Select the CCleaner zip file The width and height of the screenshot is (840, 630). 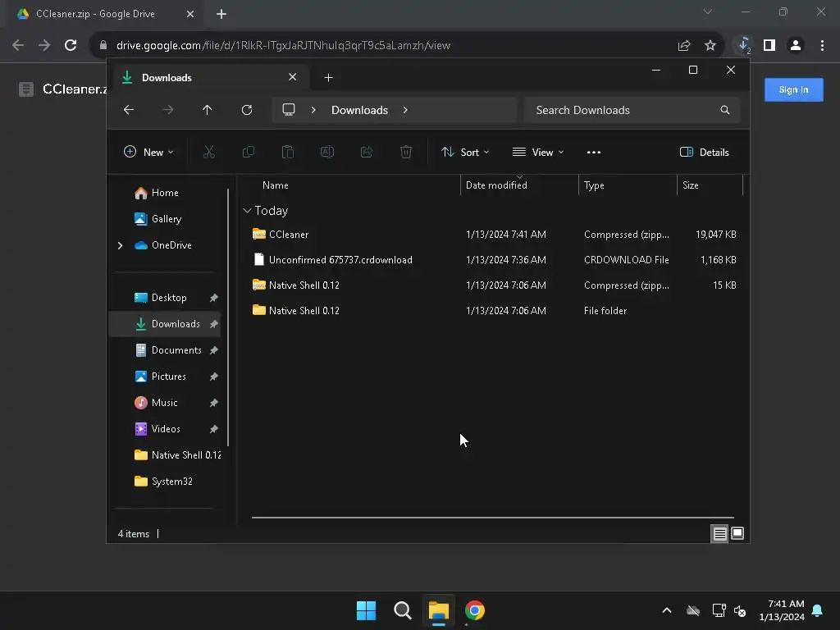click(493, 234)
